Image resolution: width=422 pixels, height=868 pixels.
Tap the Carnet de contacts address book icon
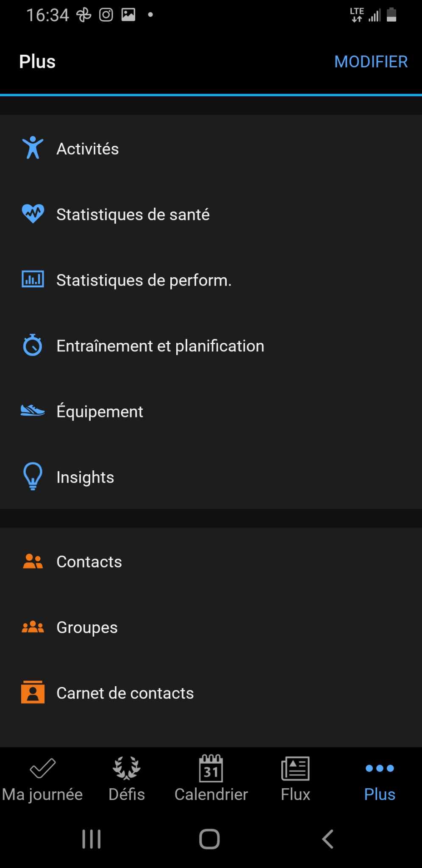pyautogui.click(x=33, y=693)
